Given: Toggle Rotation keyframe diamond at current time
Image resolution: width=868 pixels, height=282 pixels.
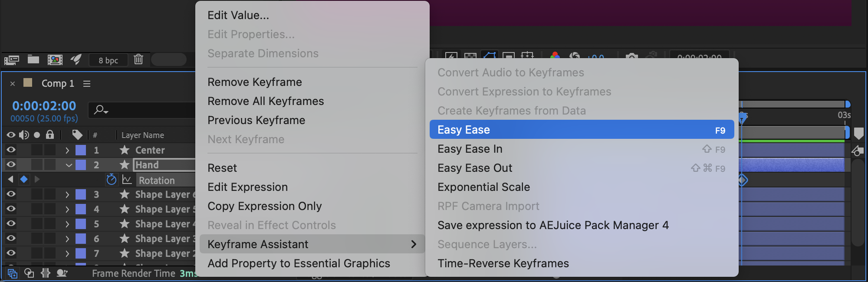Looking at the screenshot, I should click(24, 179).
